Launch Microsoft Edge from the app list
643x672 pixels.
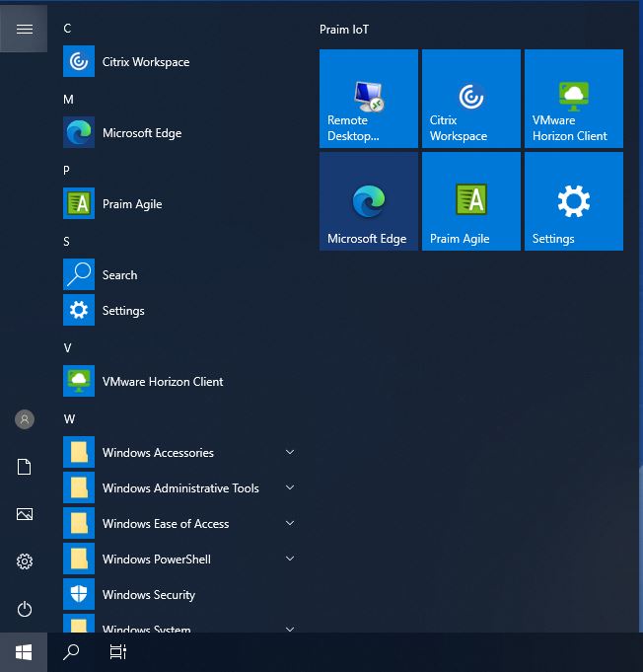pos(179,133)
